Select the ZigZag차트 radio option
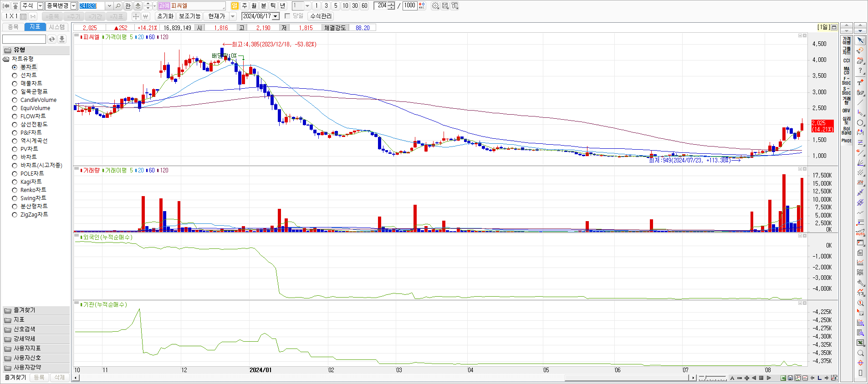 point(15,215)
